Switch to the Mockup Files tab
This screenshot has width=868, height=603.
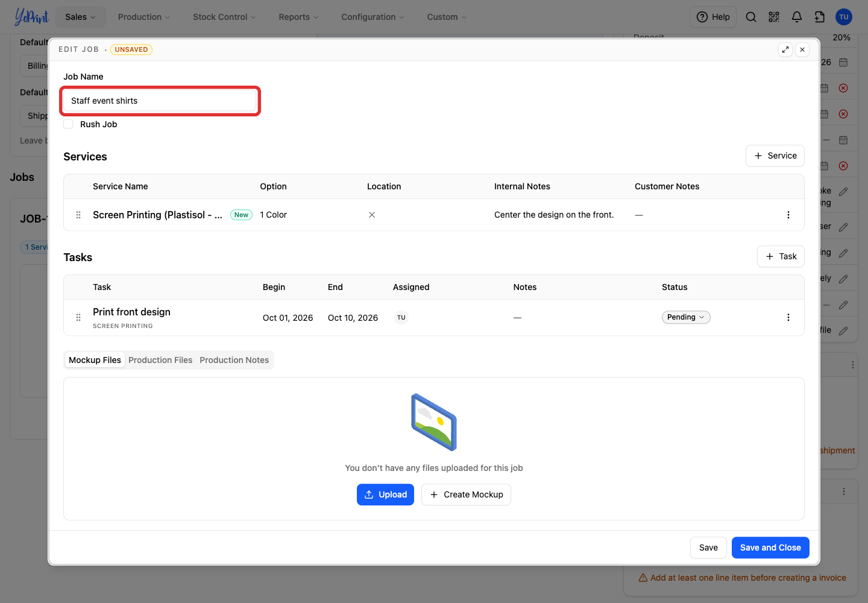[95, 360]
